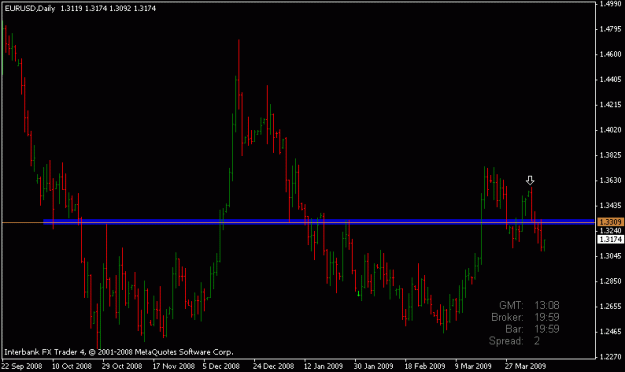625x372 pixels.
Task: Click the 9 Mar 2009 date label
Action: coord(473,366)
